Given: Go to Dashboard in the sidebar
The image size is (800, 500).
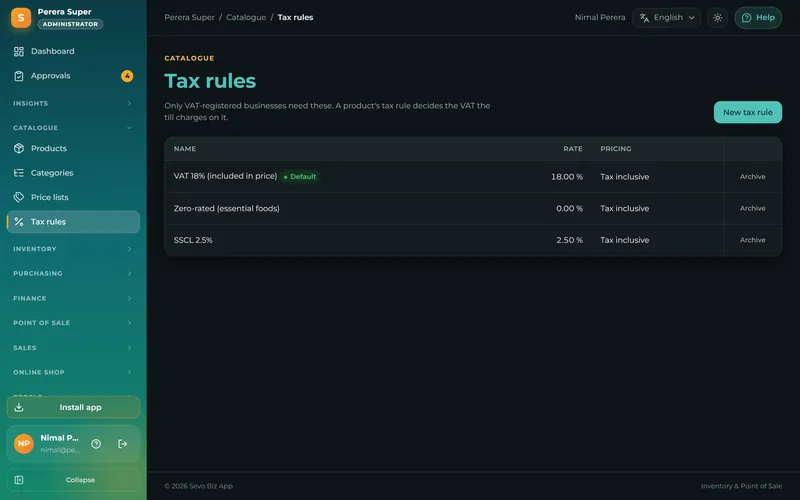Looking at the screenshot, I should coord(73,51).
